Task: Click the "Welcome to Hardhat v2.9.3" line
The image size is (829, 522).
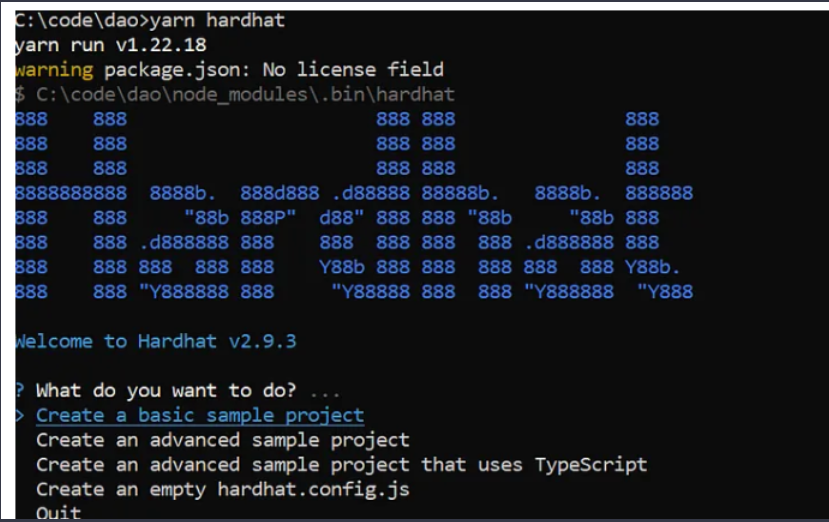Action: point(156,341)
